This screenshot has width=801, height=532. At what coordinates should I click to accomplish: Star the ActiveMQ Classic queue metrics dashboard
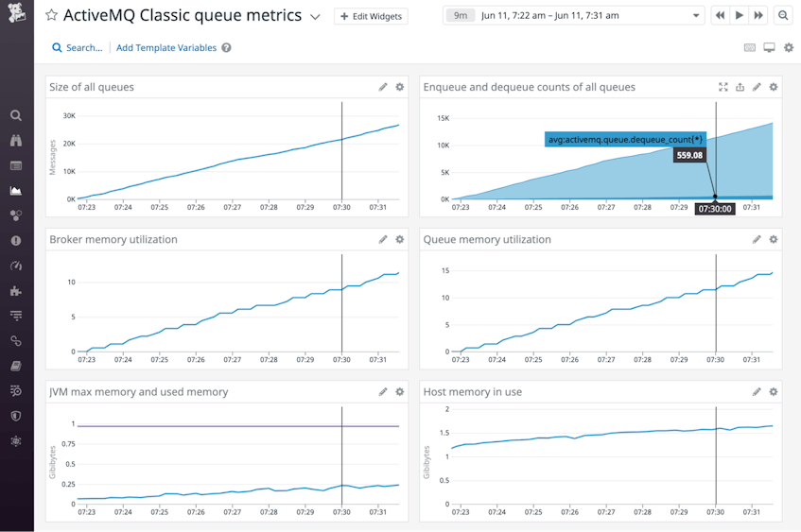pyautogui.click(x=51, y=15)
